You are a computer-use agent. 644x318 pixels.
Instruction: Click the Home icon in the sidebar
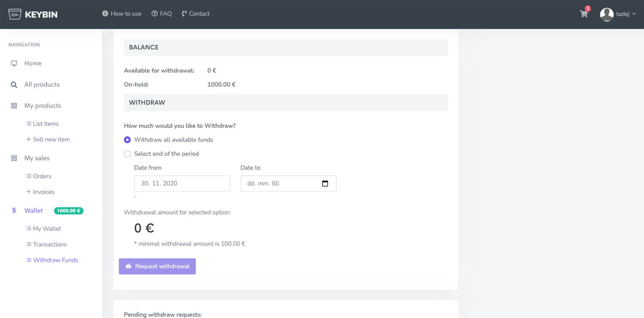click(x=15, y=63)
